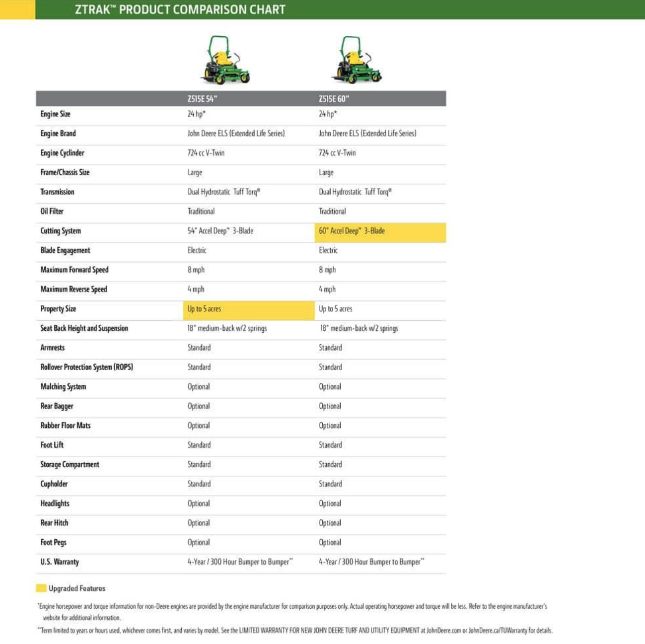Select the Z515E 54" column header
This screenshot has width=645, height=644.
point(203,99)
